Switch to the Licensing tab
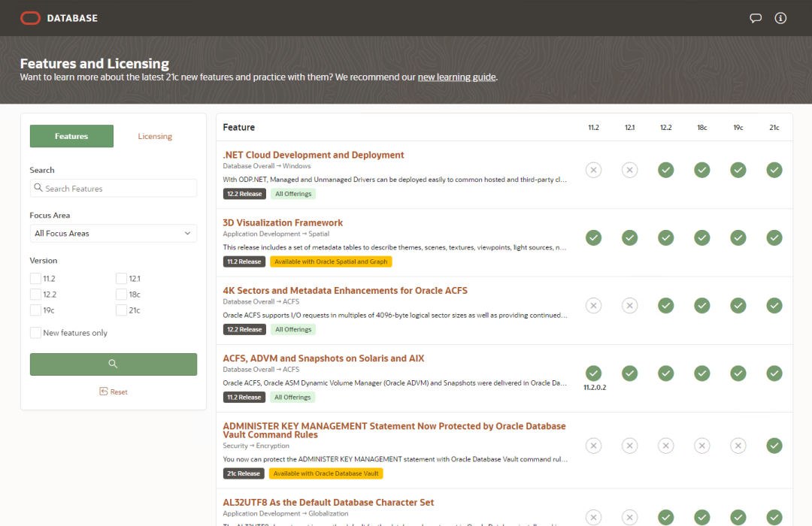Viewport: 812px width, 526px height. pos(155,136)
